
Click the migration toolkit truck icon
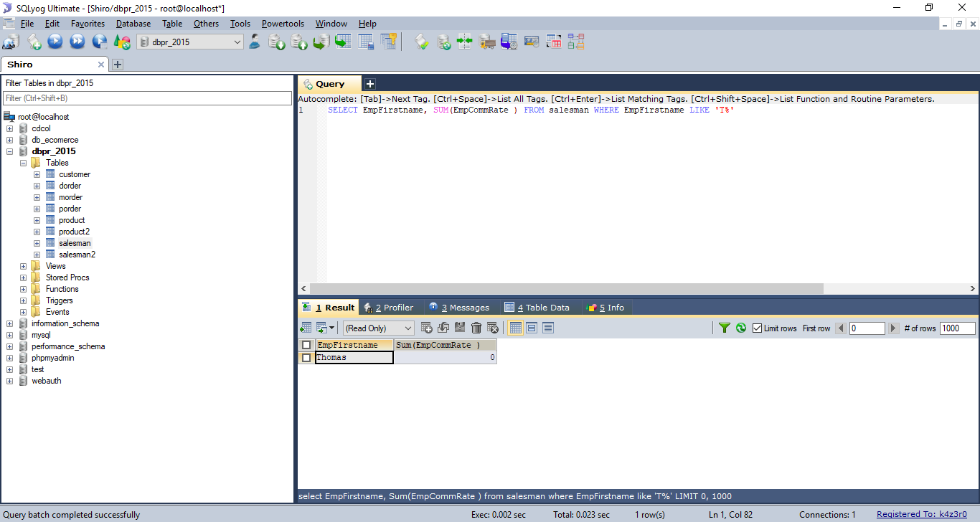487,42
